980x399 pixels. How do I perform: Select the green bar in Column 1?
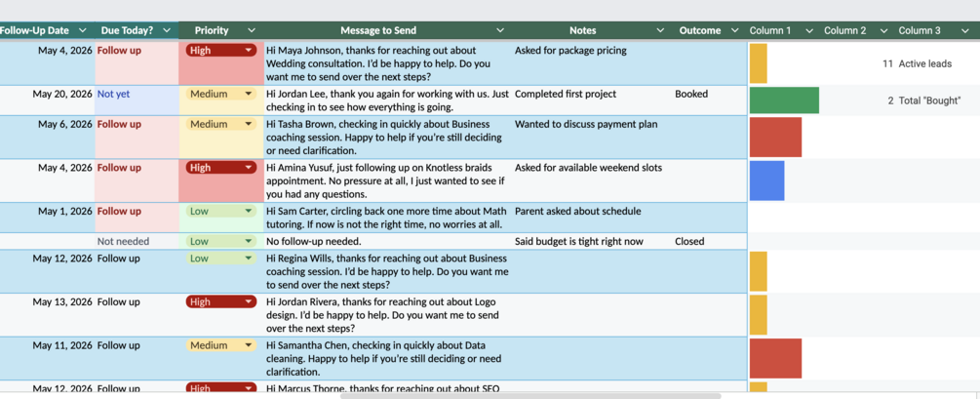[784, 100]
